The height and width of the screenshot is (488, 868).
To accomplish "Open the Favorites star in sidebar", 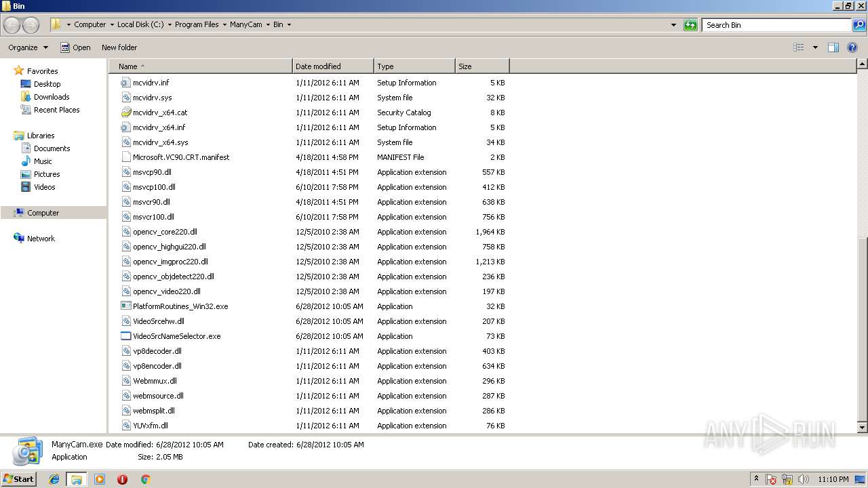I will 19,71.
